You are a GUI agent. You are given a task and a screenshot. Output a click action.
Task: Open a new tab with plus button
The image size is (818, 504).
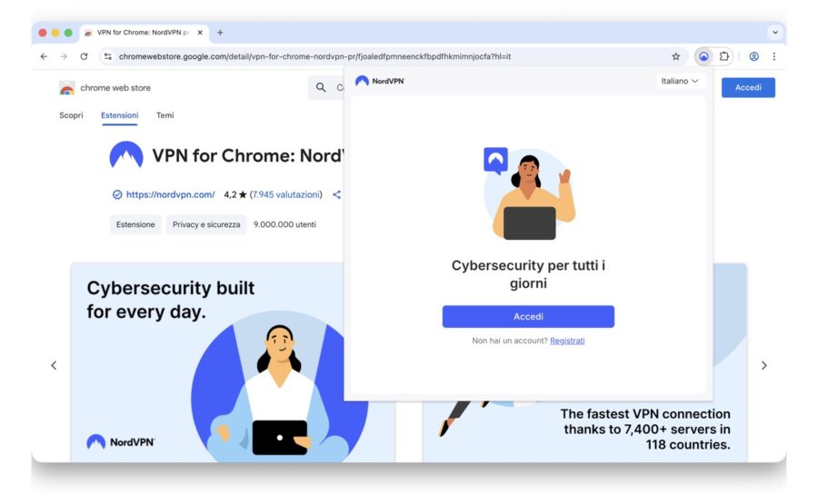220,33
